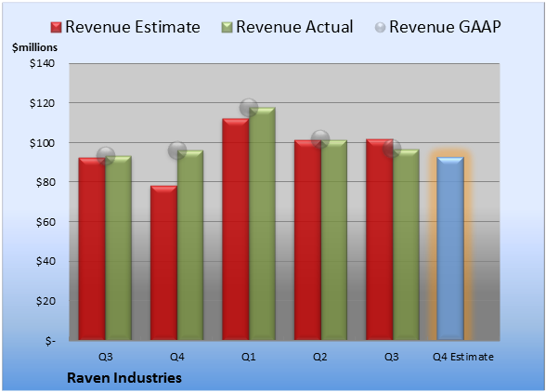Click the '$20' axis value

pos(45,301)
